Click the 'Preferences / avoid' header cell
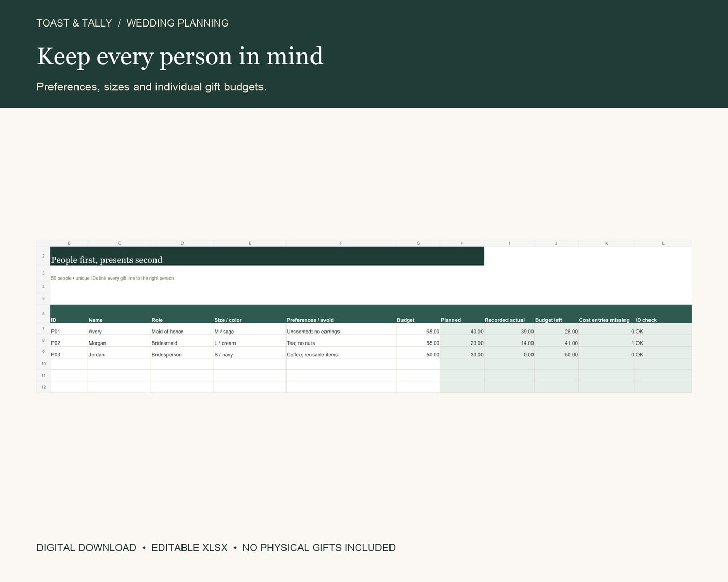Screen dimensions: 728x582 coord(341,314)
